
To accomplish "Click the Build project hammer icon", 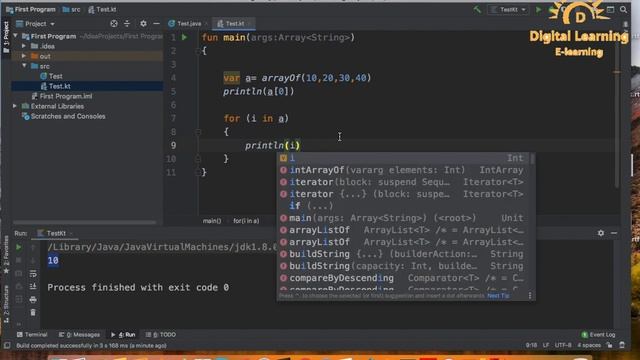I will [x=477, y=9].
